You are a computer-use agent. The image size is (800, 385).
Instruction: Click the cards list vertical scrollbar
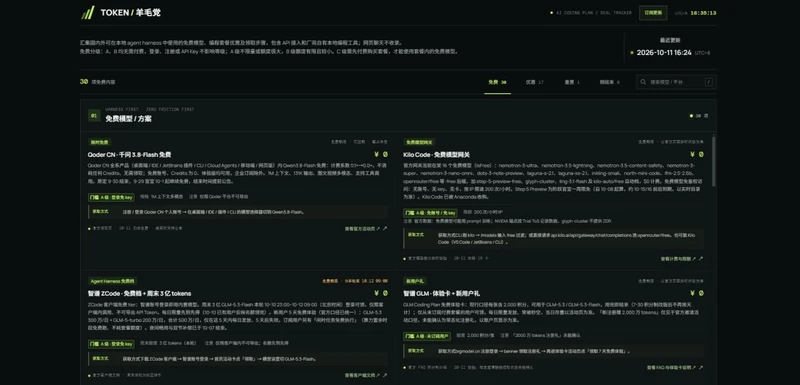coord(713,161)
